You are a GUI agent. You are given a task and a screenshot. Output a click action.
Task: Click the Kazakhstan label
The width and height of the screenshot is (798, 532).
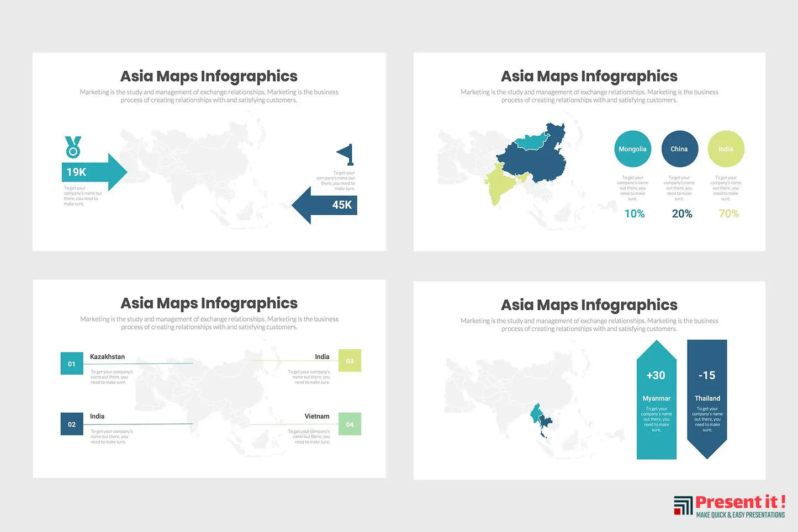click(107, 357)
